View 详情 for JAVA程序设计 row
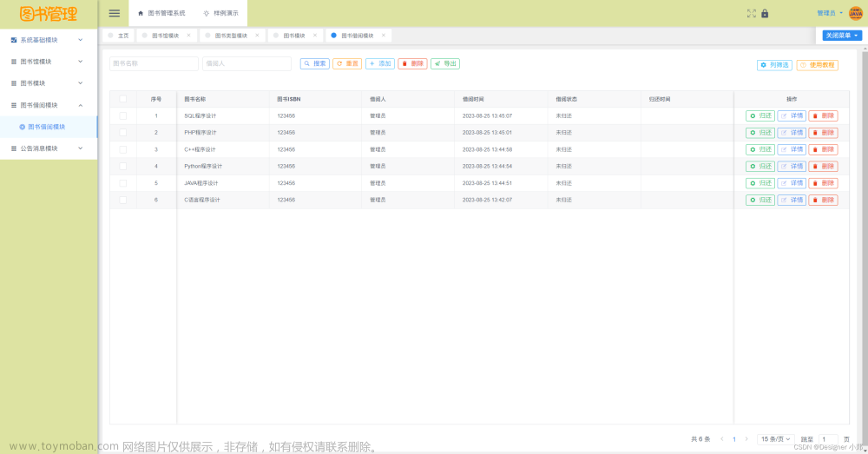This screenshot has height=454, width=868. coord(792,183)
